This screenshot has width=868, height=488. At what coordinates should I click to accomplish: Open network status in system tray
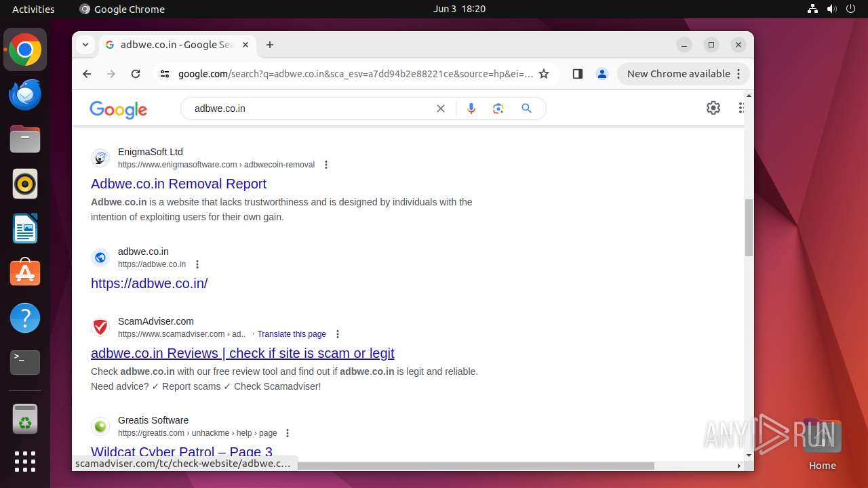click(813, 9)
